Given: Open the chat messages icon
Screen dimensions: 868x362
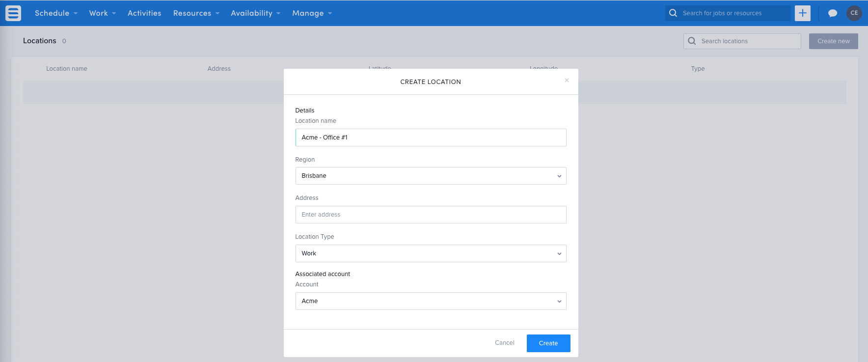Looking at the screenshot, I should pos(832,13).
